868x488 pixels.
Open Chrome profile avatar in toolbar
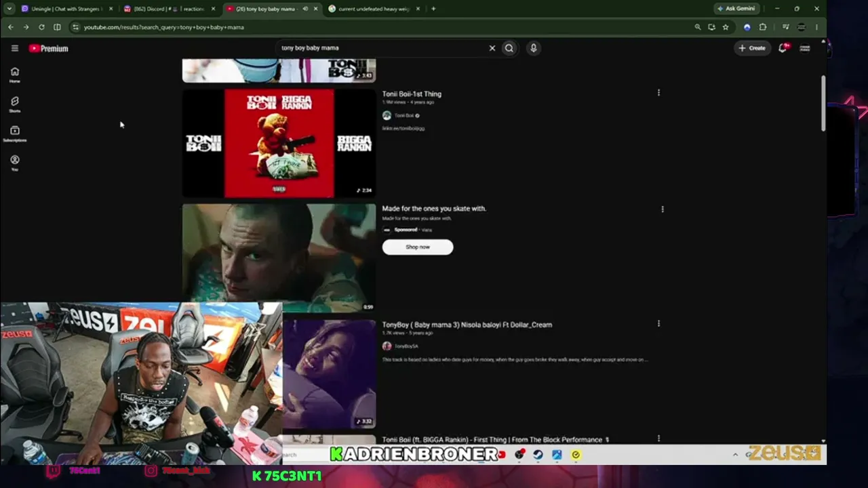(802, 27)
